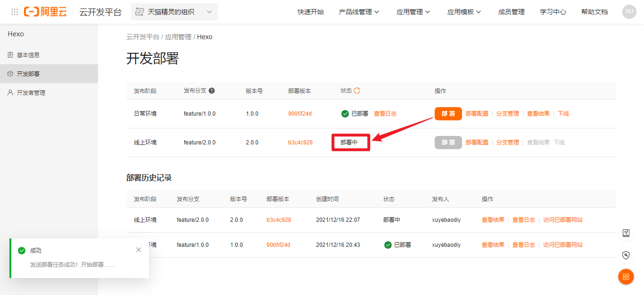644x295 pixels.
Task: Click 应用管理 breadcrumb link
Action: point(178,37)
